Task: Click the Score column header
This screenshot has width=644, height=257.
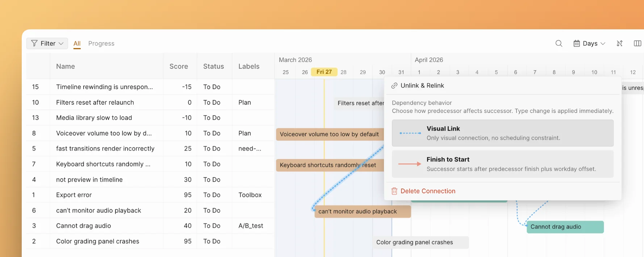Action: (179, 66)
